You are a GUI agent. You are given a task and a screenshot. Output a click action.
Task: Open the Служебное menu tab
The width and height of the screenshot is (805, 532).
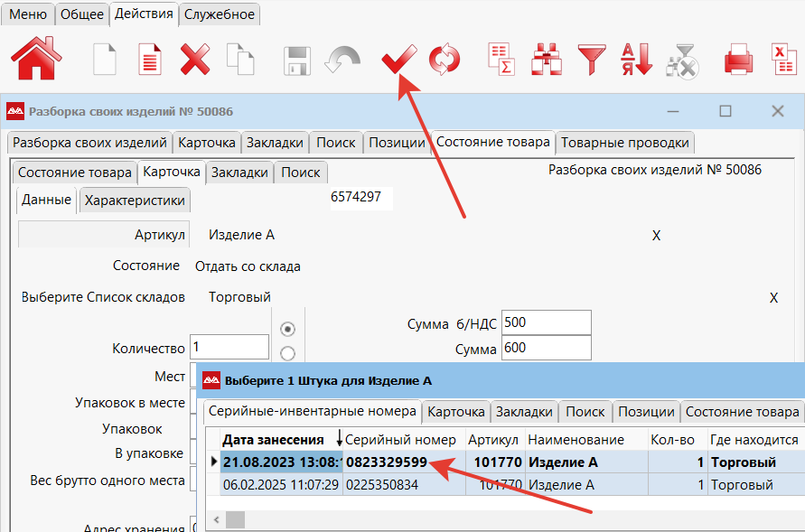point(220,14)
